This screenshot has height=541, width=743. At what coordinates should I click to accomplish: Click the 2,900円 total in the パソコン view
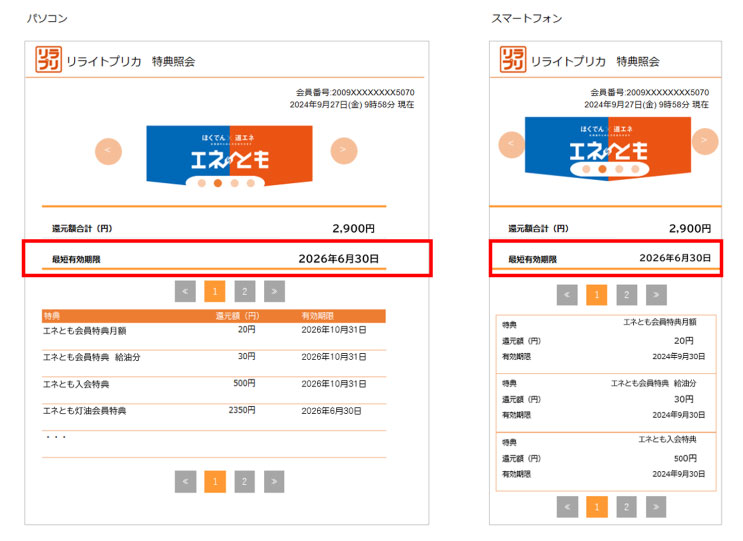tap(353, 228)
